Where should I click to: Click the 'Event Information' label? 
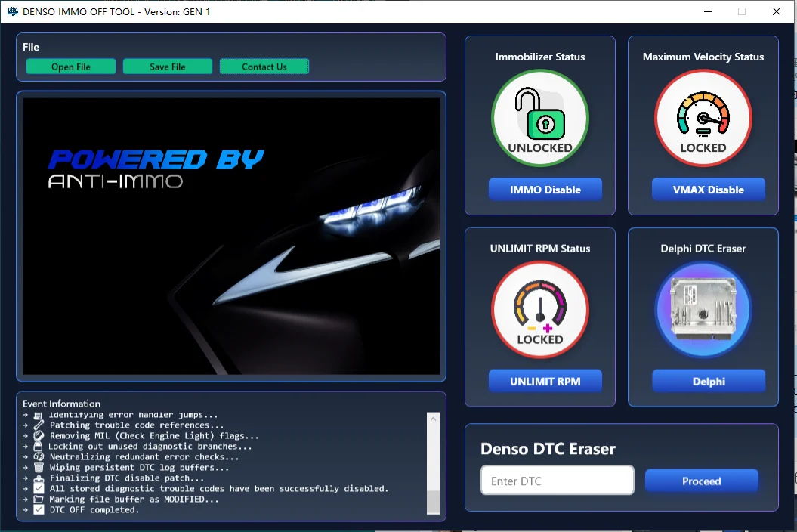tap(61, 404)
